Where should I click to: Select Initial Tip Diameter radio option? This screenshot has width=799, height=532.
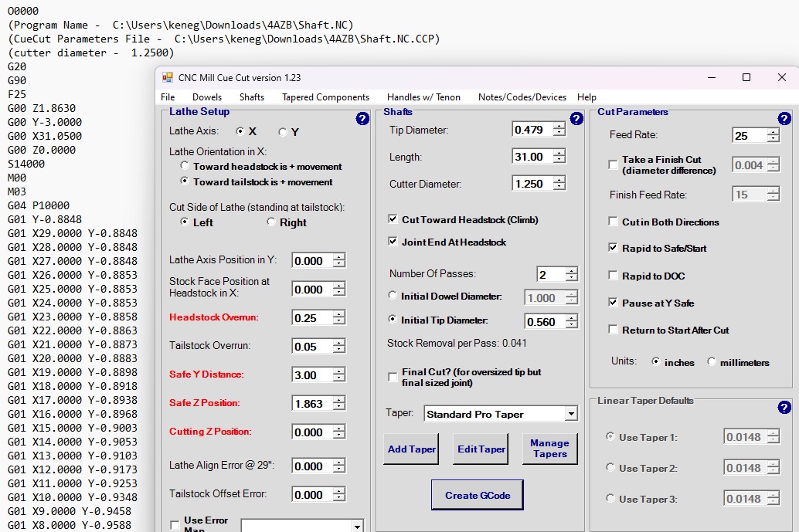click(x=392, y=319)
